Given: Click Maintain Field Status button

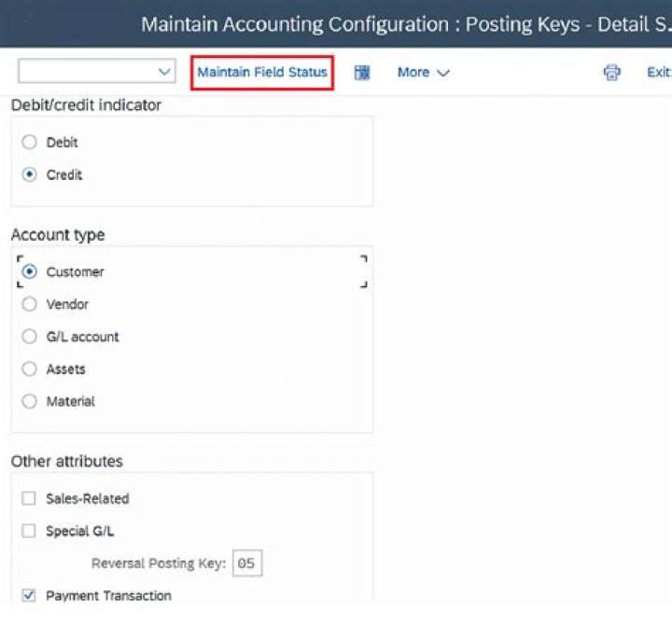Looking at the screenshot, I should [x=262, y=73].
